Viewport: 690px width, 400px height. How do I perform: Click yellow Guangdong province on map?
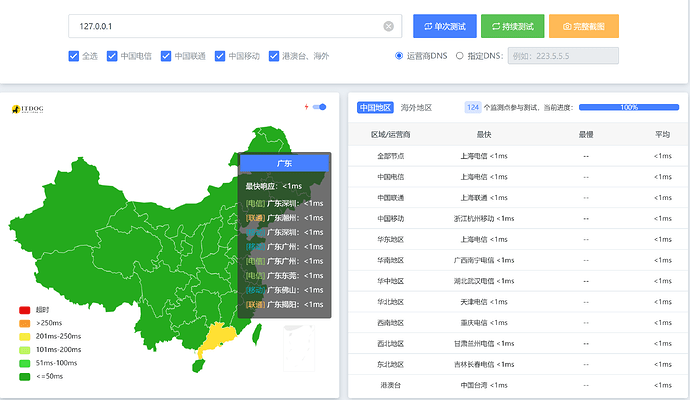coord(219,336)
